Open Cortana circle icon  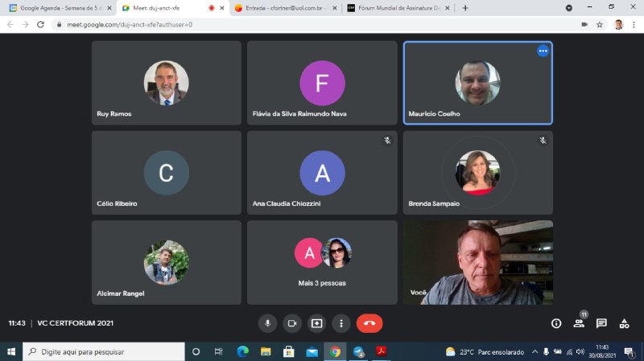coord(196,351)
